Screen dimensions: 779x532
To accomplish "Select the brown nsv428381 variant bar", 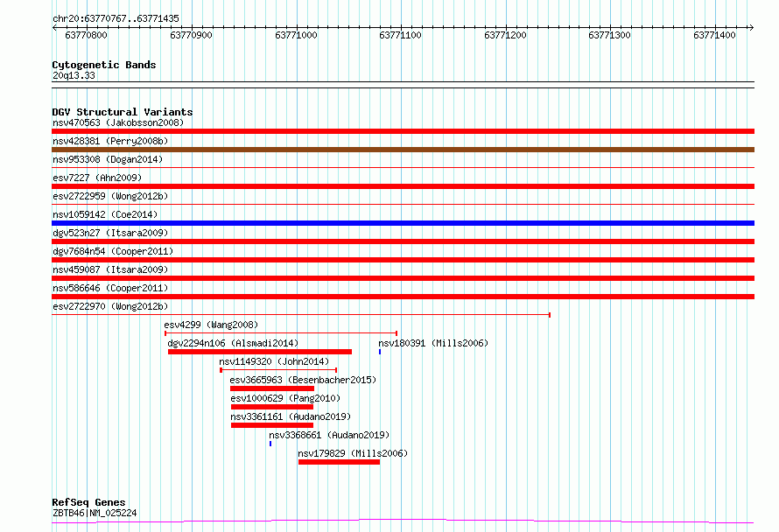I will 403,150.
